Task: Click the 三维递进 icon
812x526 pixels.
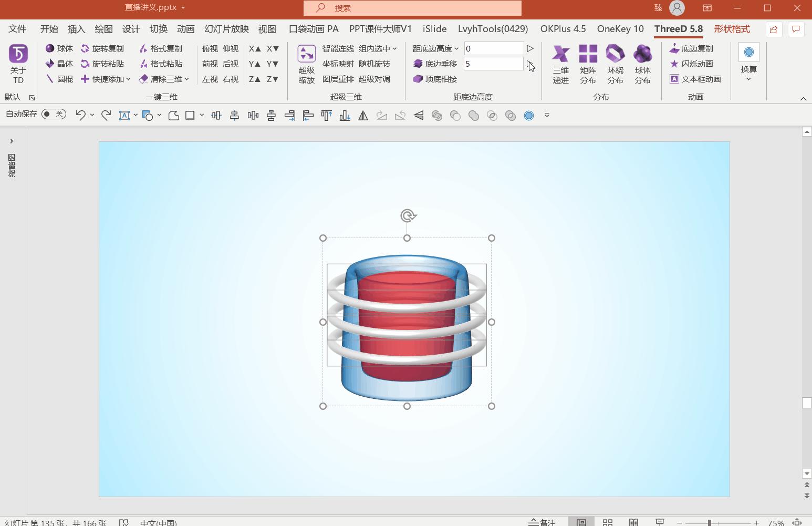Action: pyautogui.click(x=560, y=63)
